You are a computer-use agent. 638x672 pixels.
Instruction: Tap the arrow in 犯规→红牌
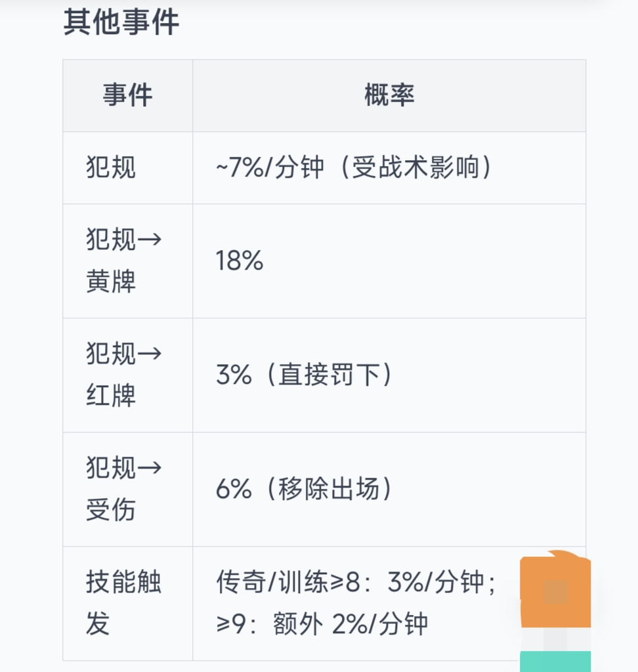[149, 354]
